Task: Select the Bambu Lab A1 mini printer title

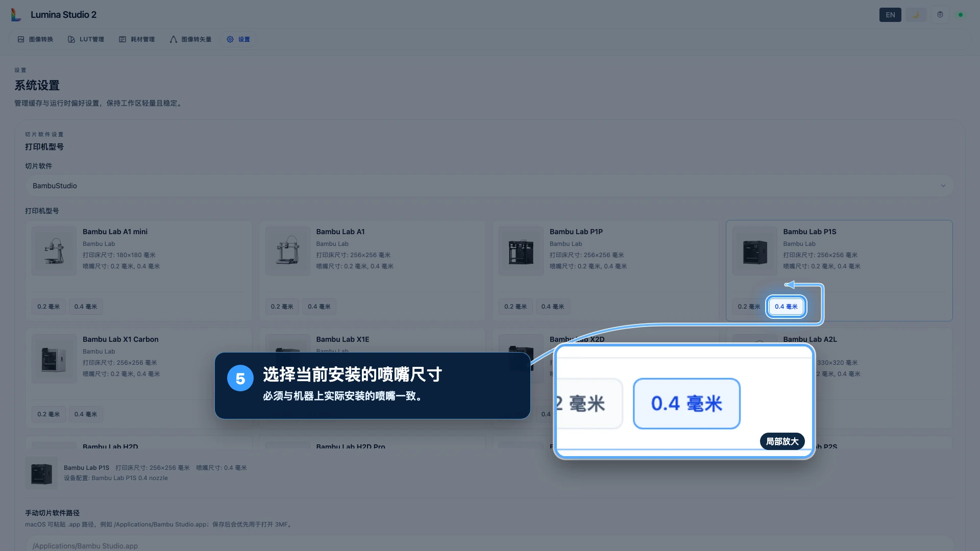Action: 115,232
